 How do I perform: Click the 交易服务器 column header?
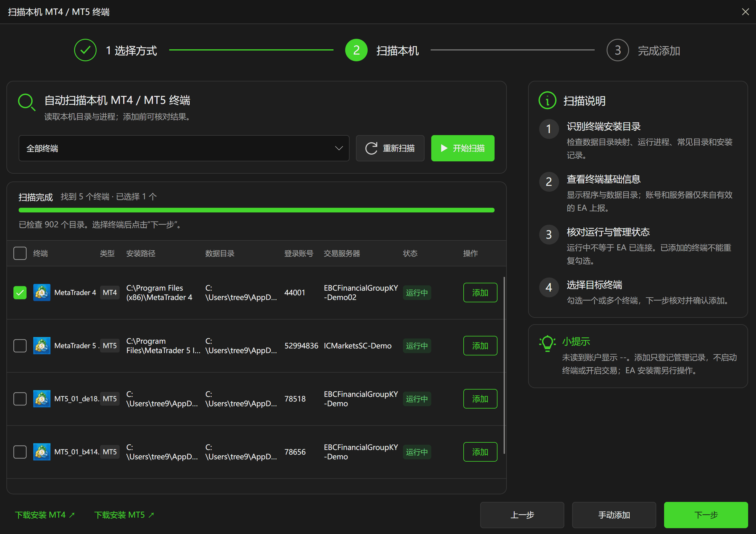(342, 253)
